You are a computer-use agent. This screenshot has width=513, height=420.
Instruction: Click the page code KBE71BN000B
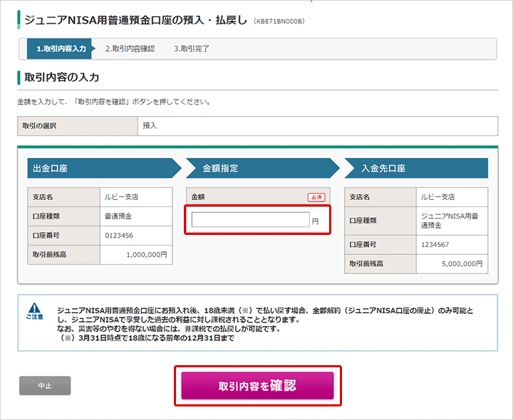pyautogui.click(x=279, y=21)
